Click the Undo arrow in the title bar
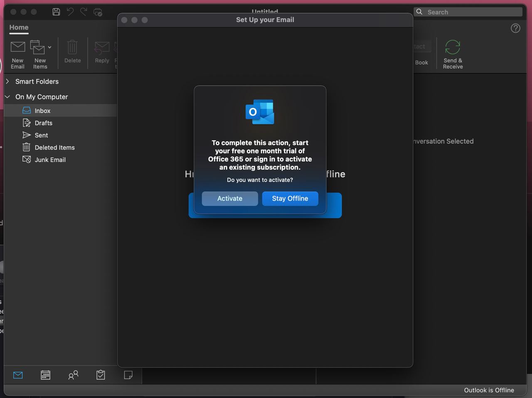The height and width of the screenshot is (398, 532). (70, 12)
